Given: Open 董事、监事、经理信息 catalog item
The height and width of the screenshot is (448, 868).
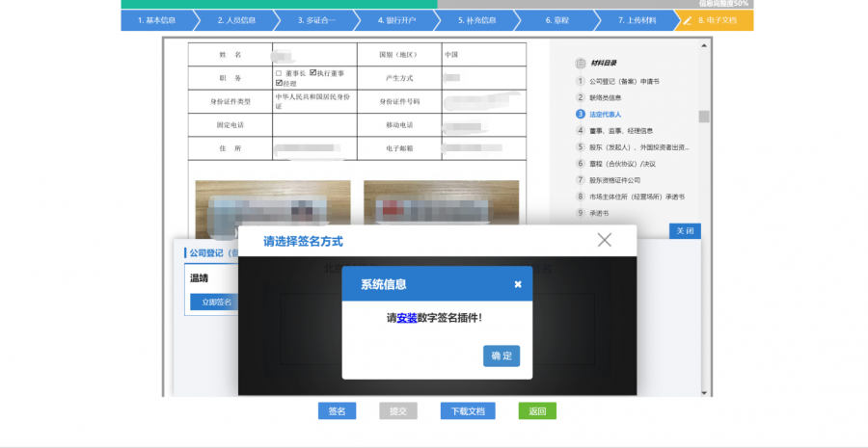Looking at the screenshot, I should pyautogui.click(x=621, y=131).
